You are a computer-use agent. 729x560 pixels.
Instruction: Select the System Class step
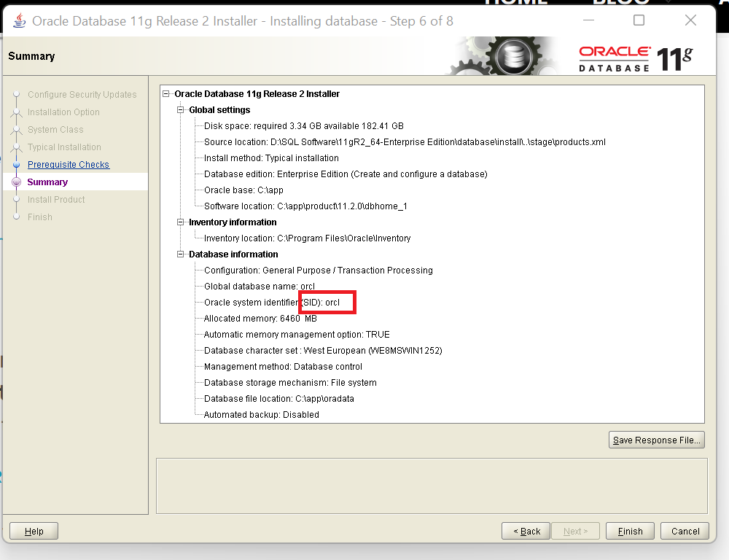pyautogui.click(x=55, y=130)
